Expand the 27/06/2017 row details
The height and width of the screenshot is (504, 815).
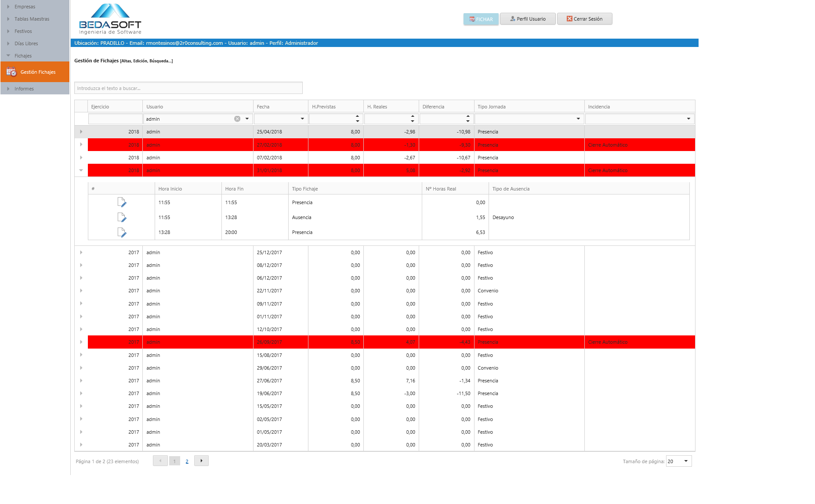pos(81,381)
